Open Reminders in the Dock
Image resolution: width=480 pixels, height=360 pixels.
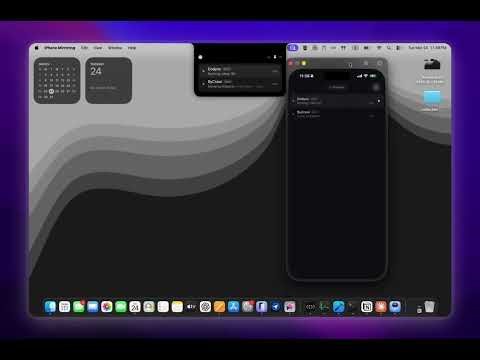click(x=163, y=307)
